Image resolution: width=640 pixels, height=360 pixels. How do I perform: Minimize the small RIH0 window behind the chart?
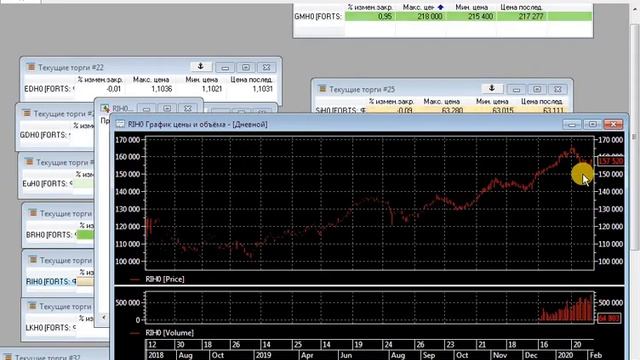147,109
